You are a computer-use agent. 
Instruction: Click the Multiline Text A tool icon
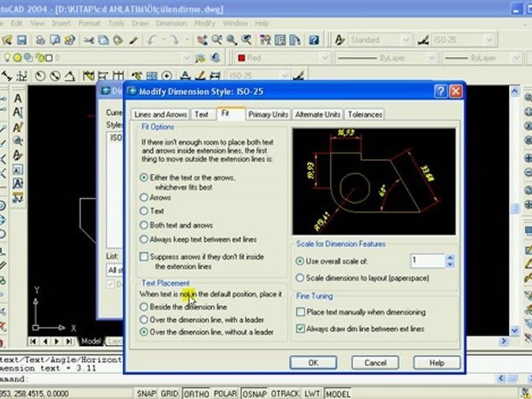click(x=18, y=99)
